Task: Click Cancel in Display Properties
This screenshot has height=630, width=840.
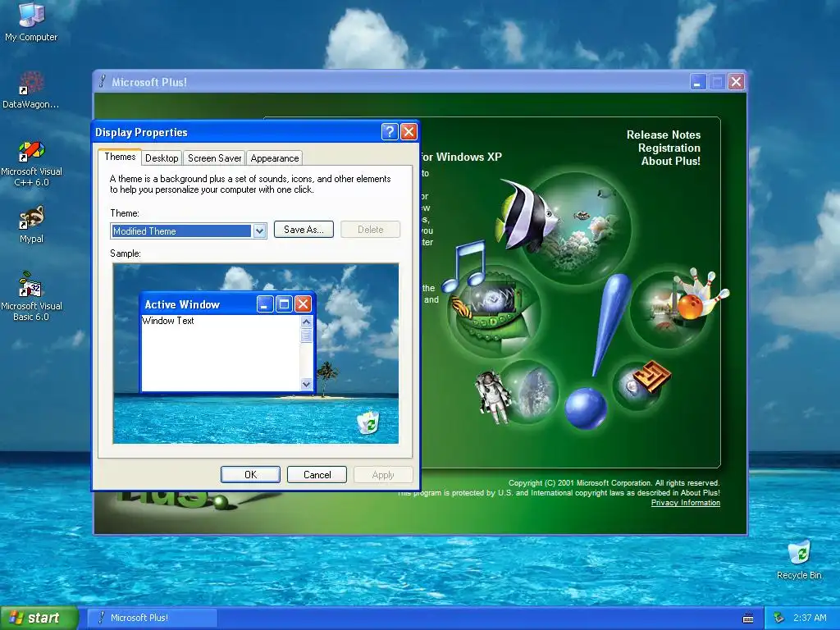Action: (x=317, y=475)
